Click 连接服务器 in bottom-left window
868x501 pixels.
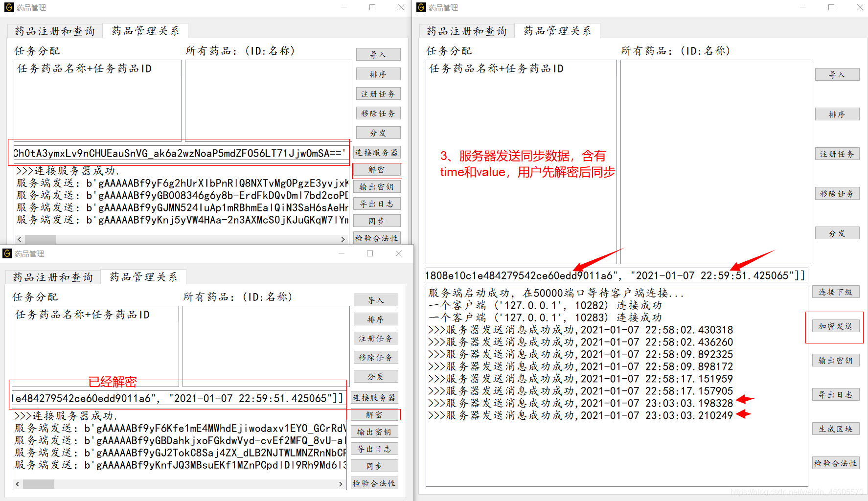click(x=374, y=397)
